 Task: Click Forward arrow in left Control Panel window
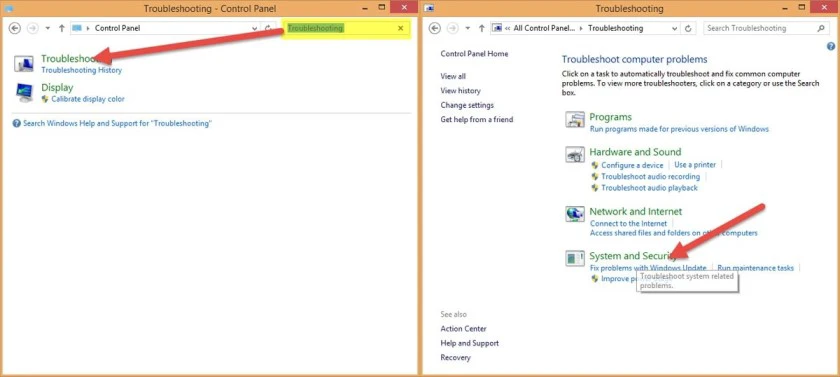[x=33, y=28]
